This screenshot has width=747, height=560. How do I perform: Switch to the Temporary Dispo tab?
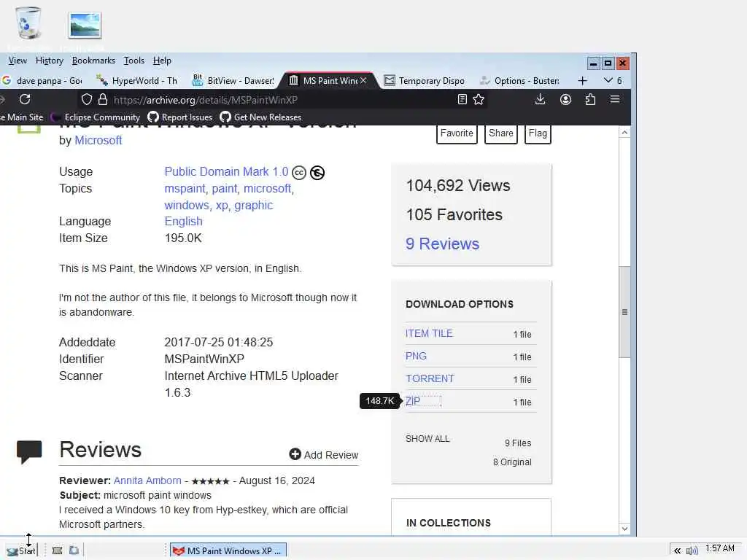(x=424, y=80)
